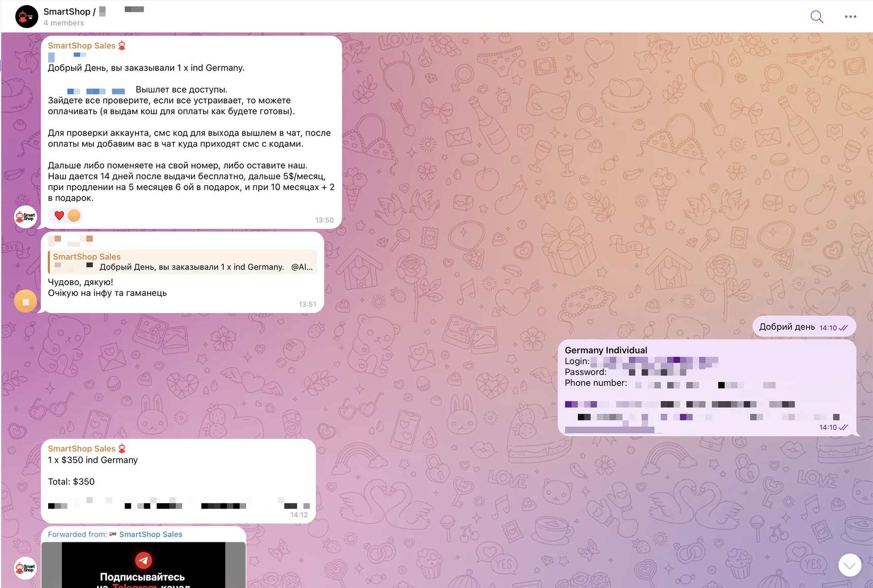Click the small flag icon in Forwarded from label
The image size is (873, 588).
113,534
